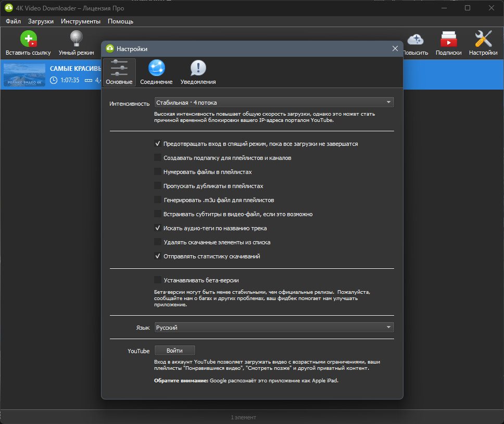This screenshot has height=424, width=504.
Task: Enable Генерировать .m3u файл для плейлистов
Action: 157,200
